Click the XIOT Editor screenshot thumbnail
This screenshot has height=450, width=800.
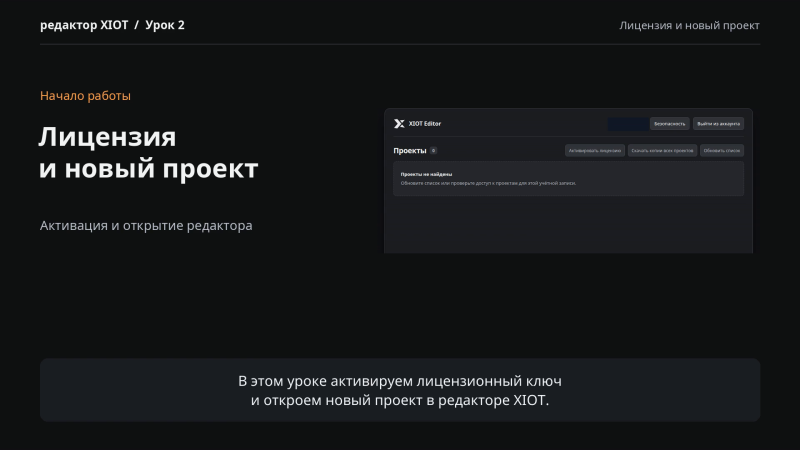tap(568, 181)
